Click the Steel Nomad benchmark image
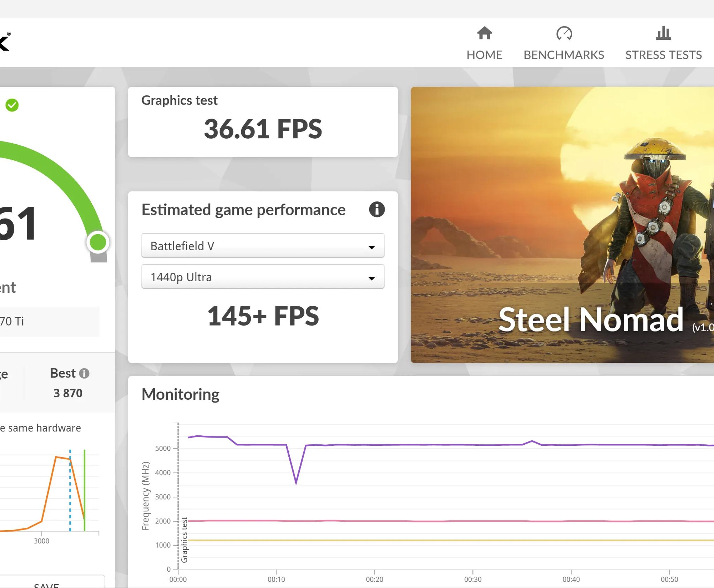 (562, 225)
